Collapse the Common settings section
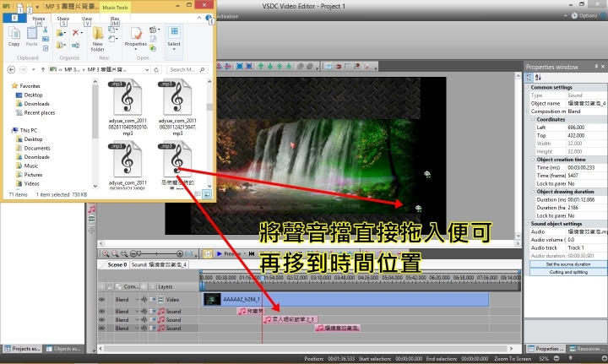 [528, 88]
